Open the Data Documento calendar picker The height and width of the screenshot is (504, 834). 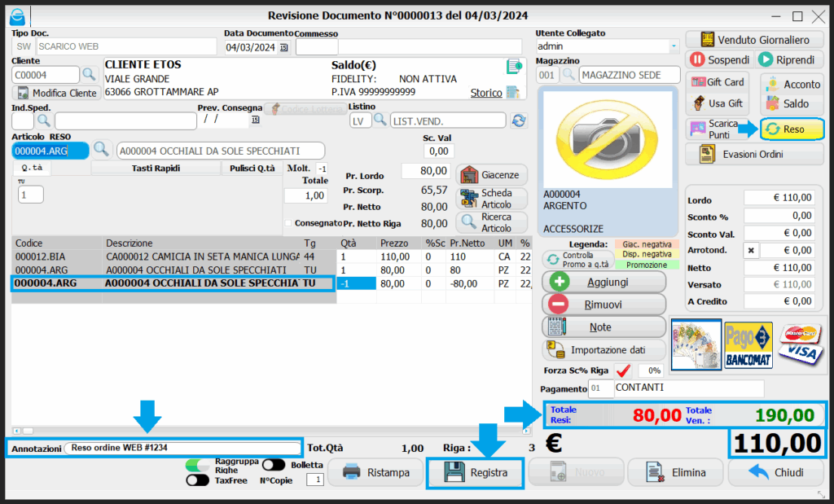click(283, 48)
